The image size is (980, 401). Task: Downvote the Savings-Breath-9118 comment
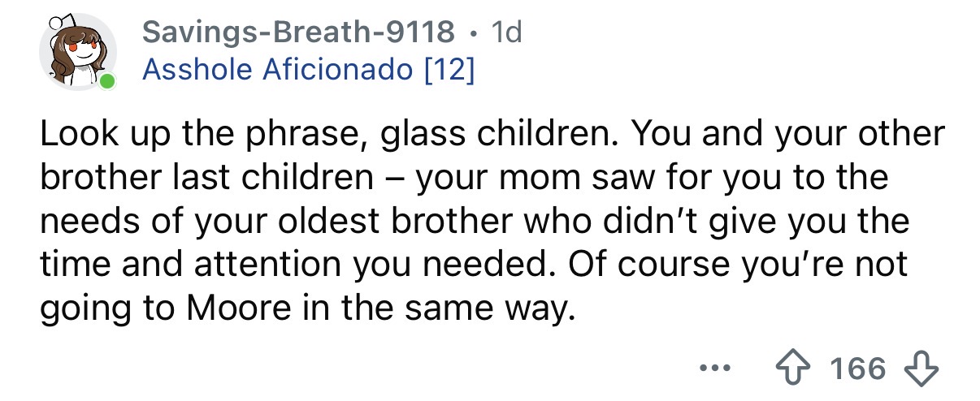tap(923, 368)
